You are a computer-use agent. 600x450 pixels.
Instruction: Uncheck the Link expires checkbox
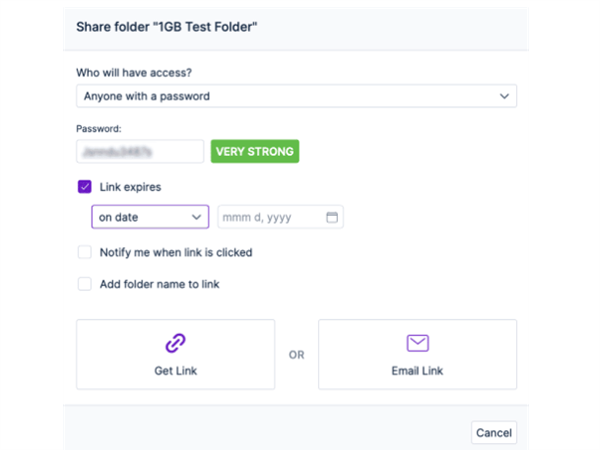click(85, 187)
